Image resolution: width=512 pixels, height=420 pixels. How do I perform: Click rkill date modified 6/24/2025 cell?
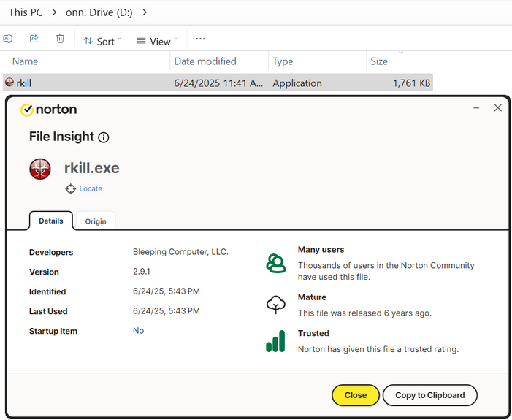(x=218, y=83)
